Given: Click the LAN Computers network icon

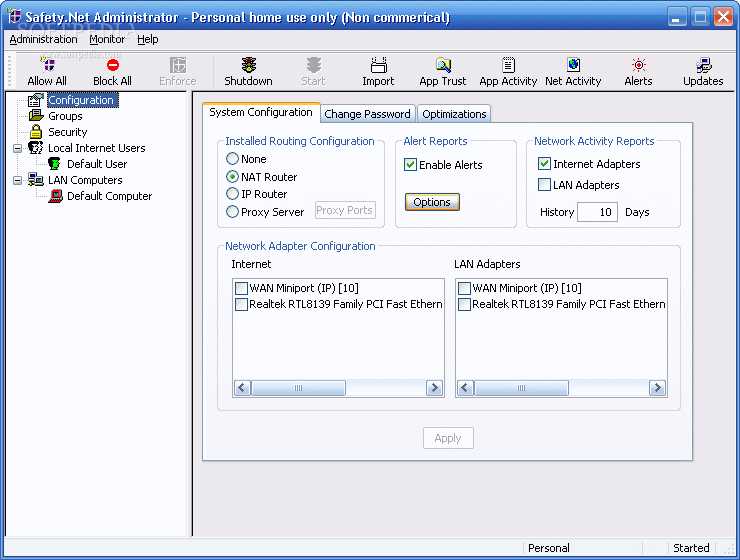Looking at the screenshot, I should (35, 180).
